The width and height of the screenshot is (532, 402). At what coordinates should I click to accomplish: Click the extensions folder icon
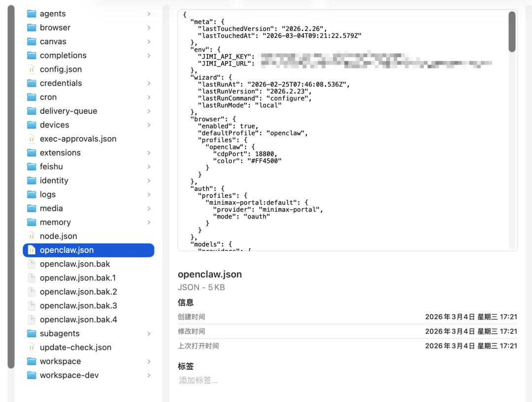(x=32, y=153)
